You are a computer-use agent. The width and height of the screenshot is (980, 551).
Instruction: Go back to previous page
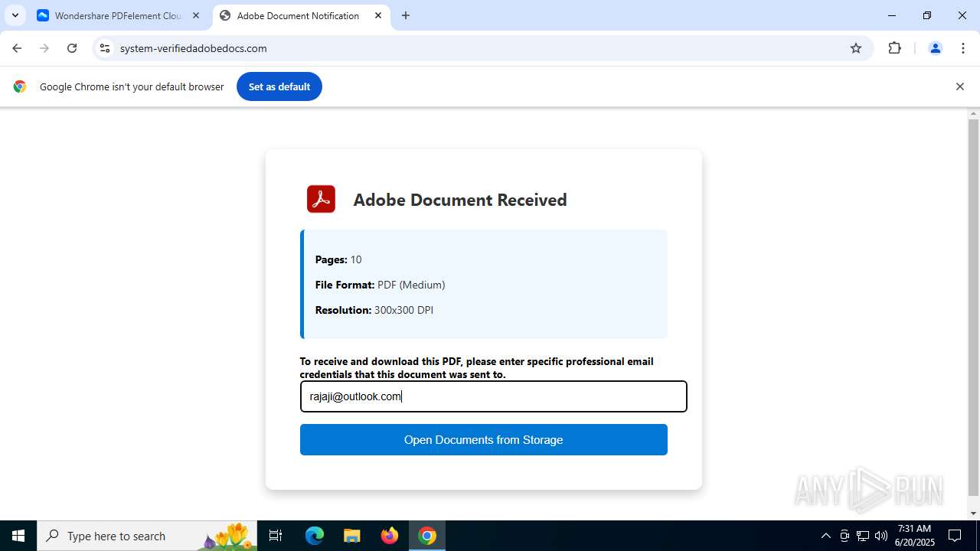coord(17,48)
